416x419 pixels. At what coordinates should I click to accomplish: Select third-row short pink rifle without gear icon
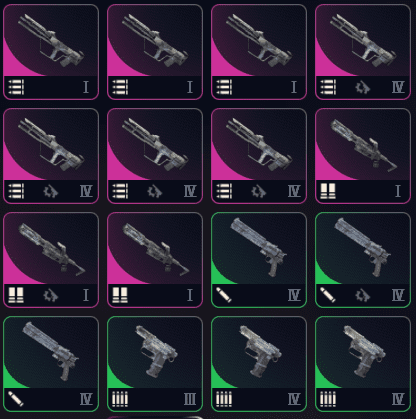pos(155,260)
